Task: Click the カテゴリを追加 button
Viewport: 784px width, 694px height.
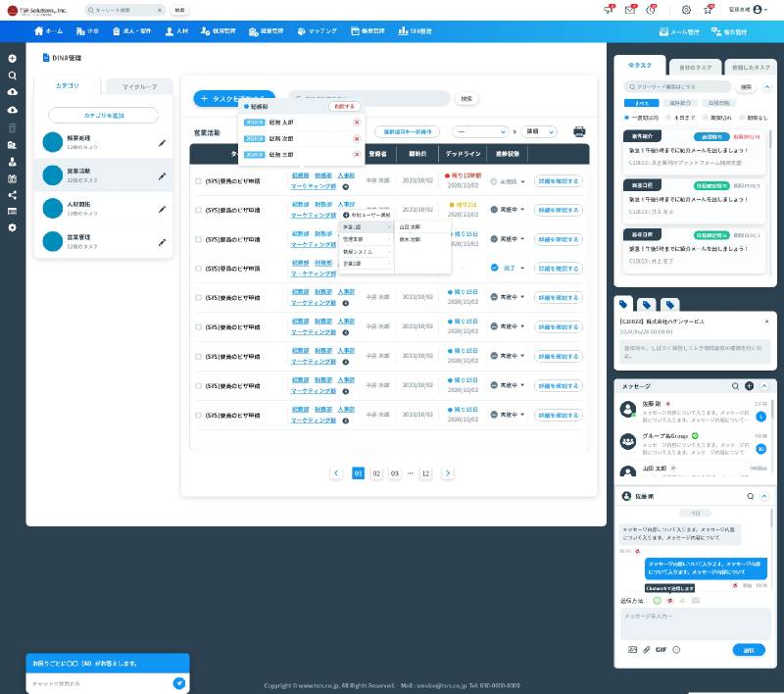Action: (103, 116)
